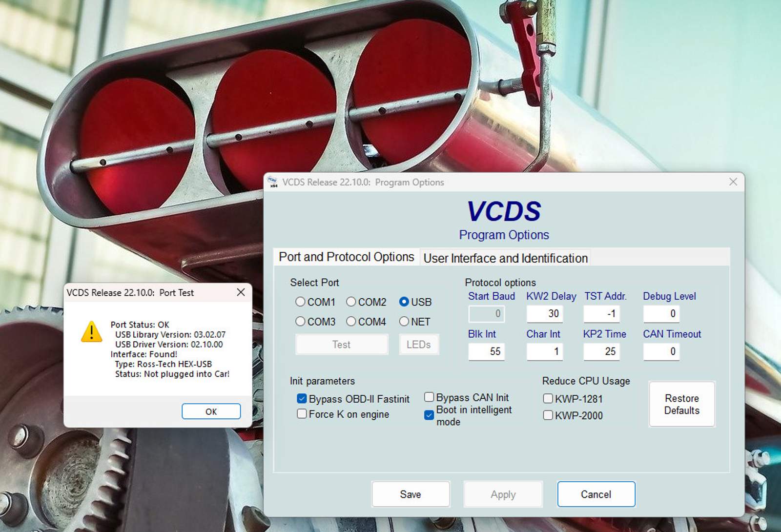Click Restore Defaults button
Screen dimensions: 781x532
click(x=682, y=404)
